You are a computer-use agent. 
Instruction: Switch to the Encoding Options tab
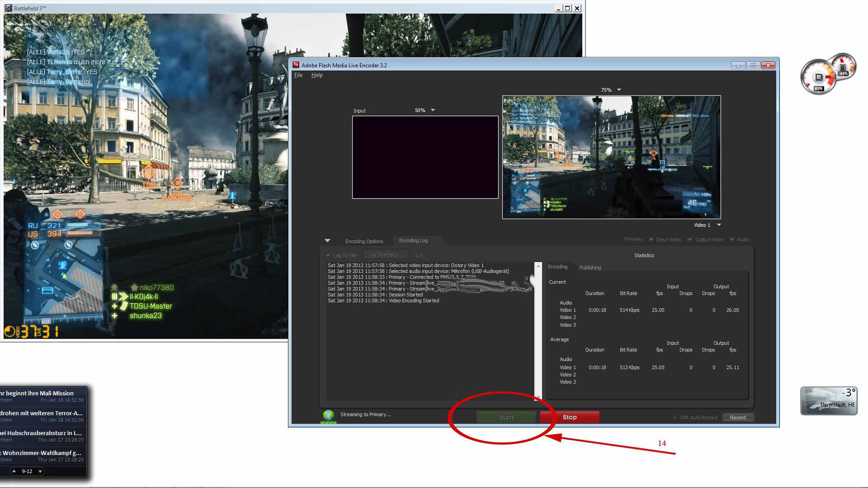[x=364, y=241]
